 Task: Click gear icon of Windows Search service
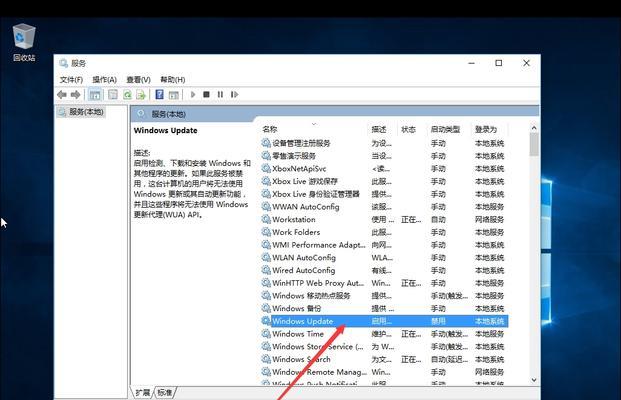point(266,359)
